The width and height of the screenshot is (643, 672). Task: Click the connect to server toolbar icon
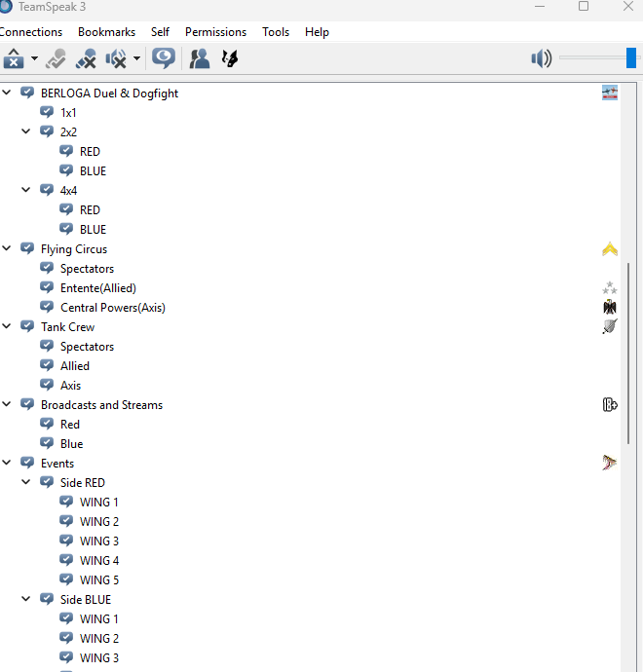56,58
